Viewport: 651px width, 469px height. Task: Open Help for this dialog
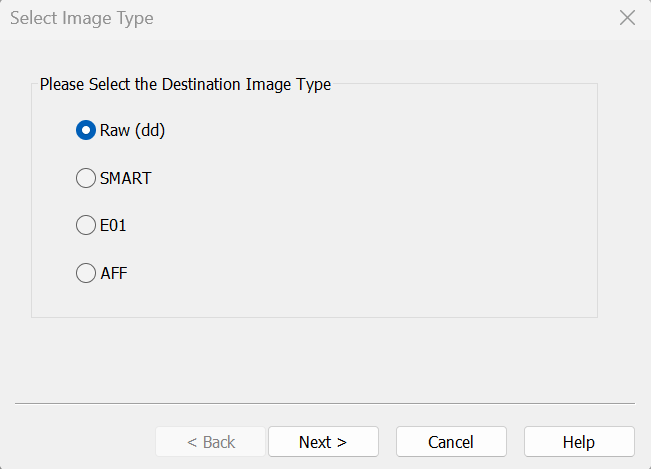(578, 442)
